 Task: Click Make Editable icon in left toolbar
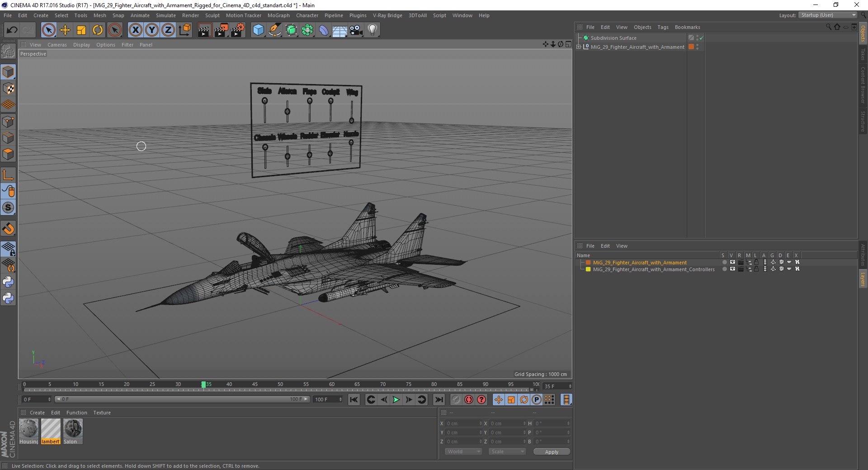point(8,52)
